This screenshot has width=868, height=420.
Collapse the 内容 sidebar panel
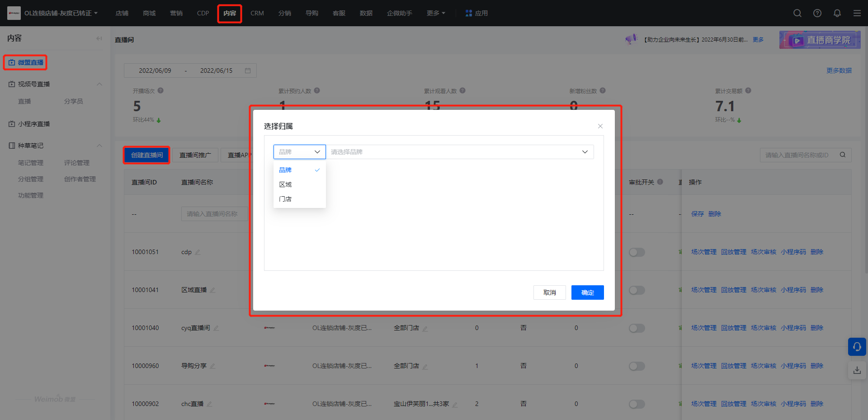point(99,38)
